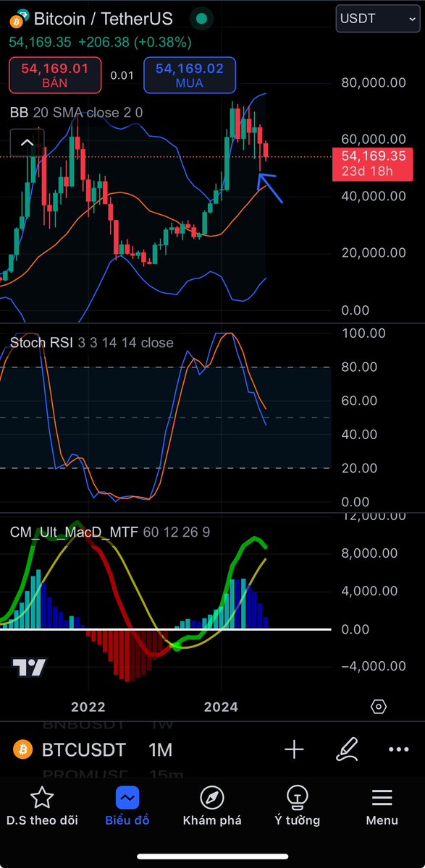Screen dimensions: 425x868
Task: Change the 1M timeframe interval
Action: (x=160, y=750)
